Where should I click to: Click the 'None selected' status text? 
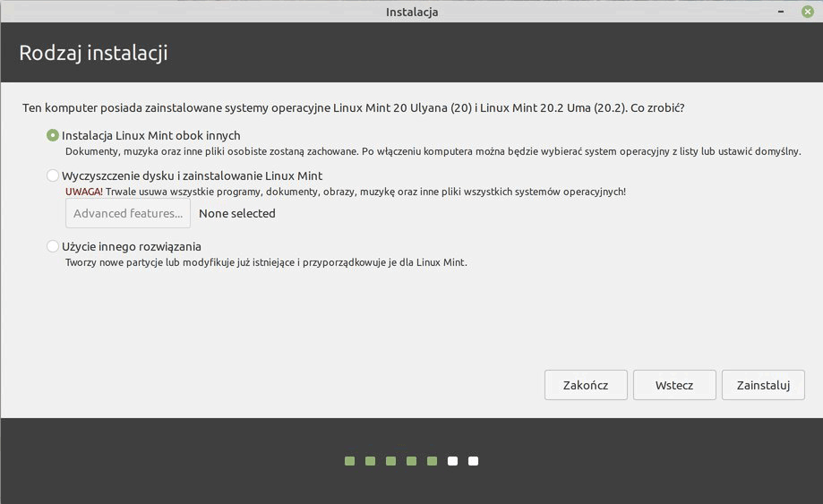click(237, 213)
